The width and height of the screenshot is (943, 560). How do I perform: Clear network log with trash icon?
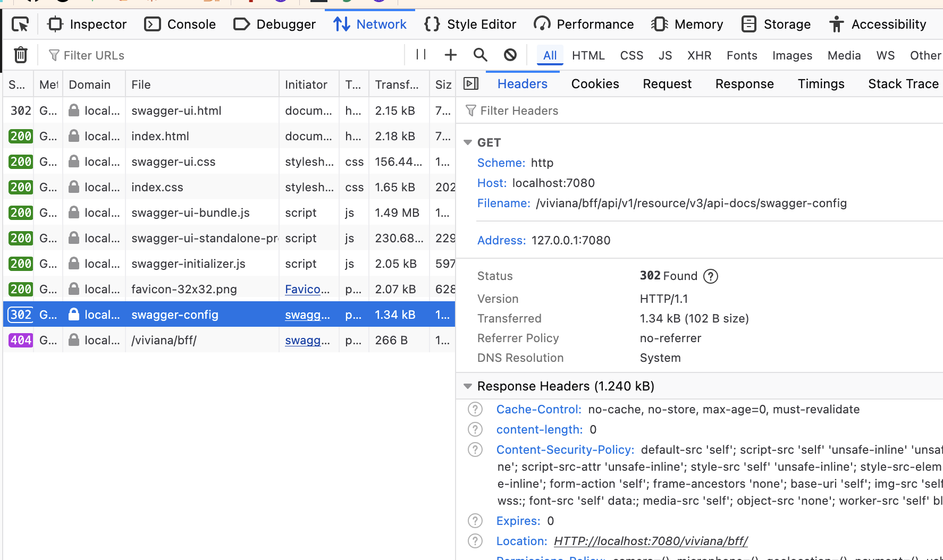20,55
